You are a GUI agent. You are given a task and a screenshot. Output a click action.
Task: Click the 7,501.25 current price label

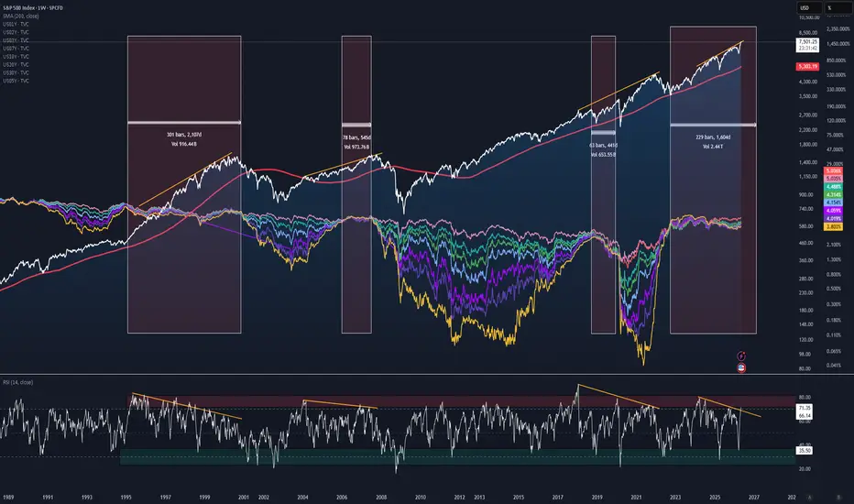(807, 45)
